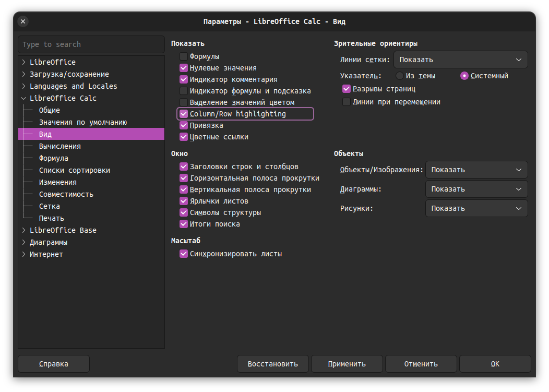Expand the Загрузка/сохранение tree node

[x=24, y=74]
